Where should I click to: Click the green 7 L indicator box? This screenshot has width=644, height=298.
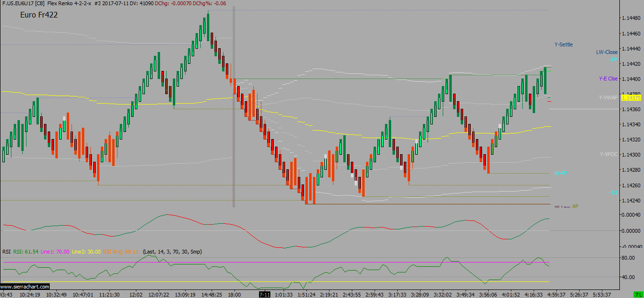coord(637,294)
